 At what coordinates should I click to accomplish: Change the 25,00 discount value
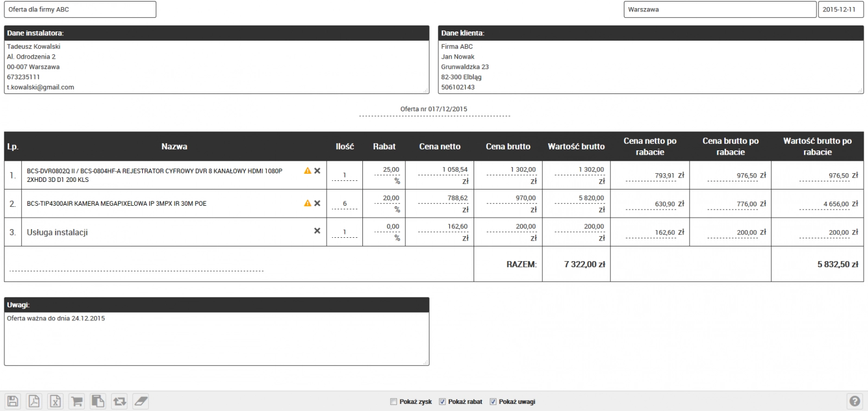tap(387, 169)
